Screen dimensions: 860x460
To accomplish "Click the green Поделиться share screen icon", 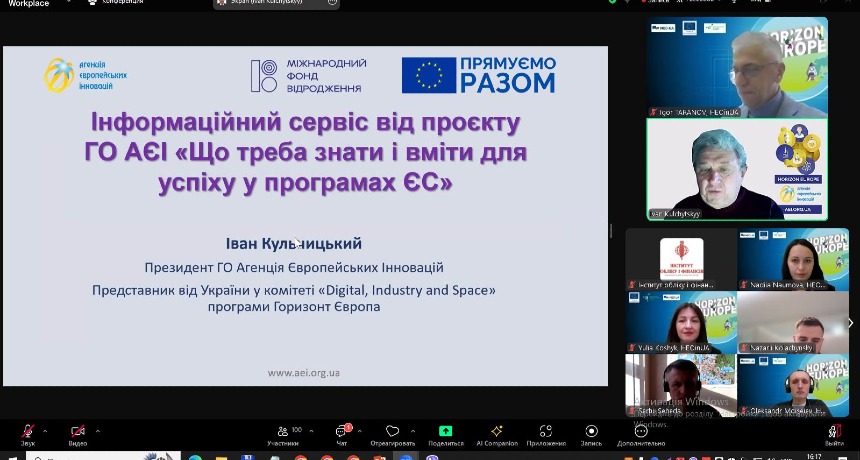I will click(446, 431).
